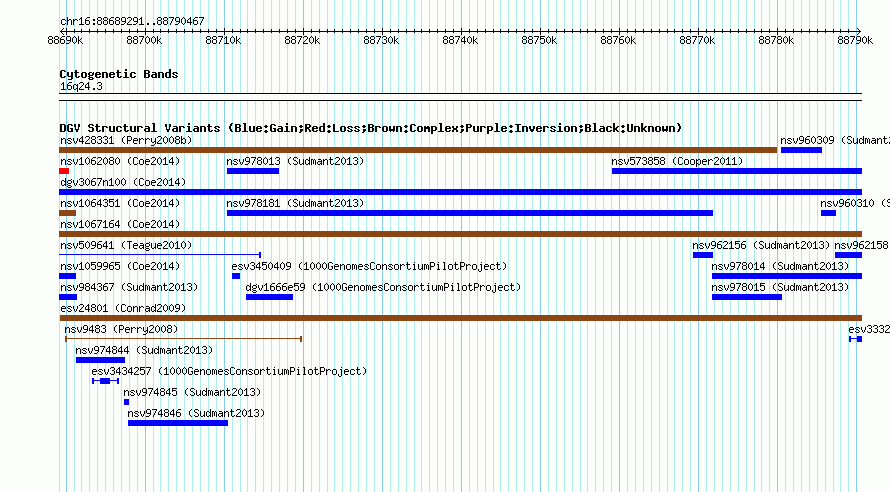Click the nsv1064351 (Coe2014) label
The width and height of the screenshot is (890, 492).
(x=120, y=203)
